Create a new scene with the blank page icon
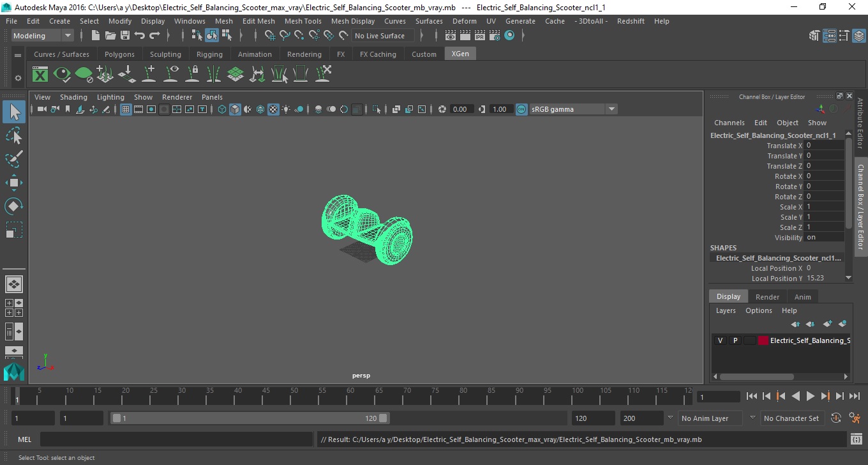The image size is (868, 465). tap(96, 36)
